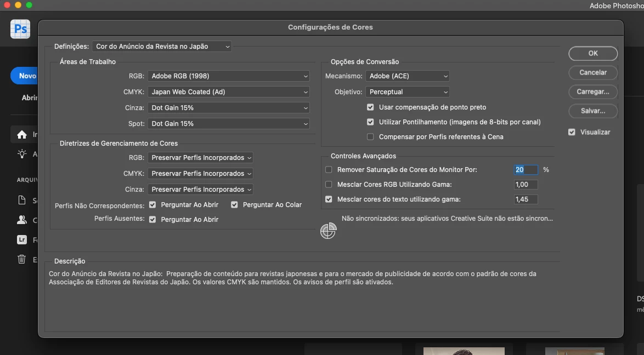Open RGB working space Adobe RGB (1998) dropdown

tap(229, 76)
